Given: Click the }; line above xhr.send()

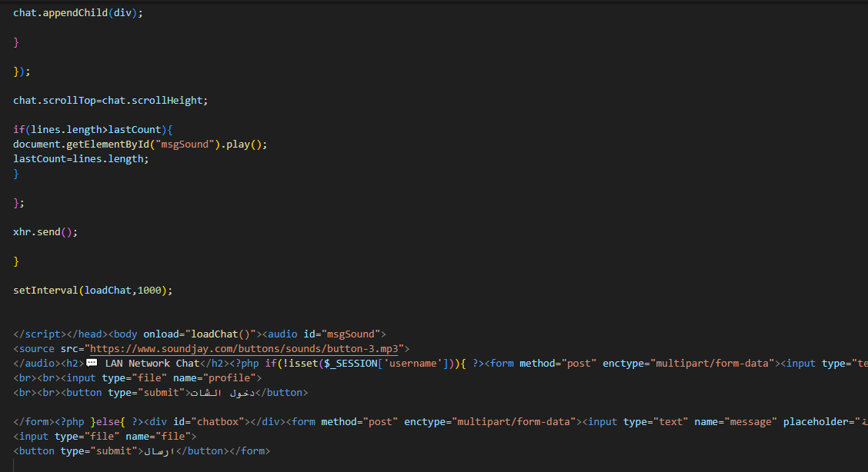Looking at the screenshot, I should click(18, 203).
